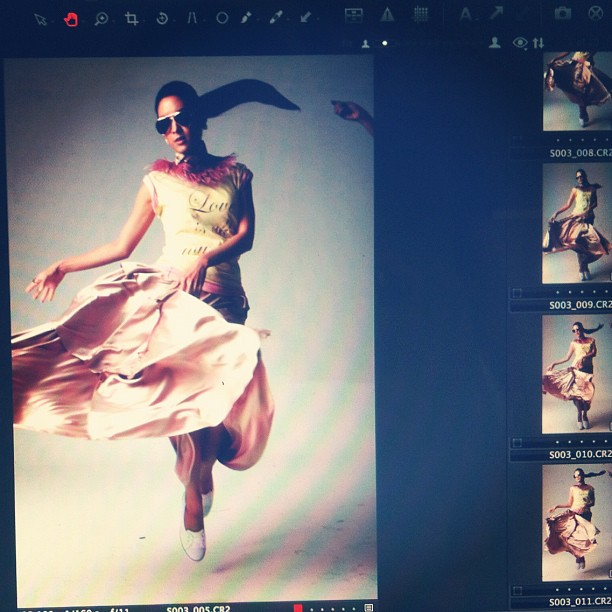Click the main dancer image in viewer

[191, 330]
